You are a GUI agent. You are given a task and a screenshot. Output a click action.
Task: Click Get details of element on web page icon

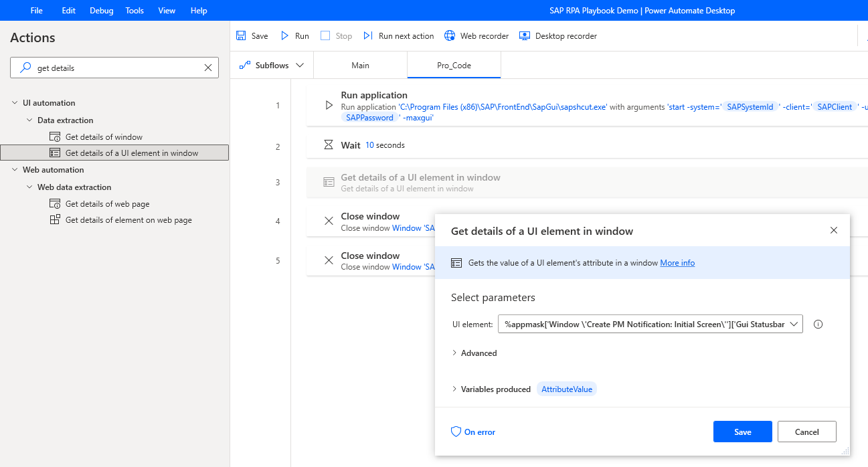coord(55,219)
